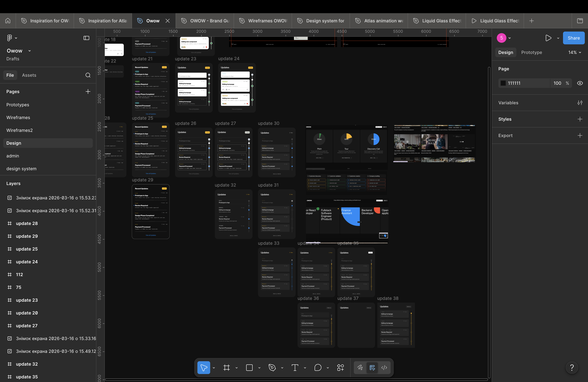Viewport: 588px width, 382px height.
Task: Open the Wireframes2 page
Action: point(48,130)
